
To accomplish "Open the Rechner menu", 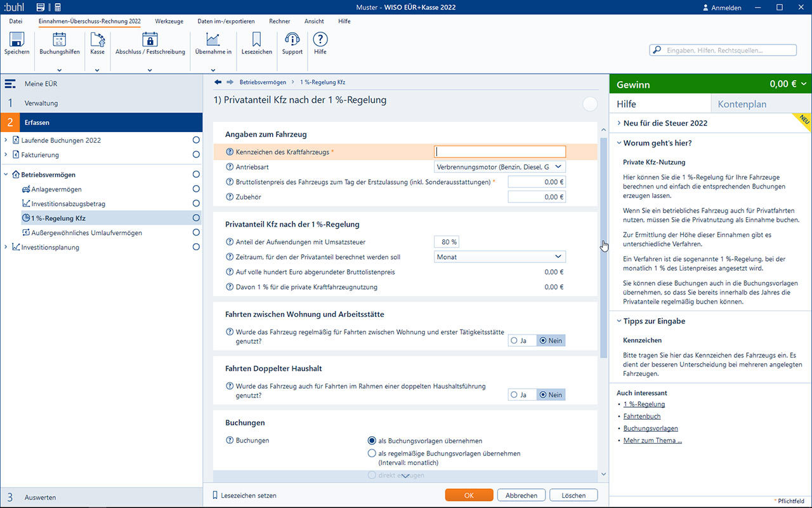I will coord(280,21).
